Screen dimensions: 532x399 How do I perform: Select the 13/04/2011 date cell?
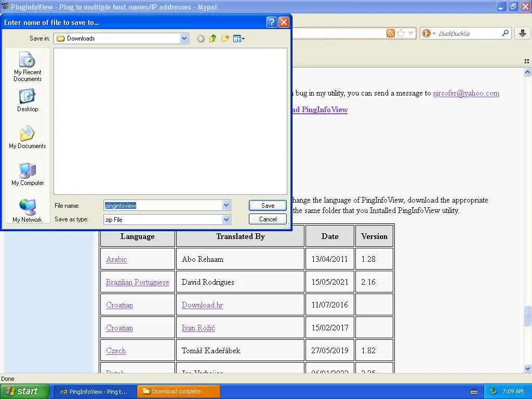pyautogui.click(x=330, y=259)
